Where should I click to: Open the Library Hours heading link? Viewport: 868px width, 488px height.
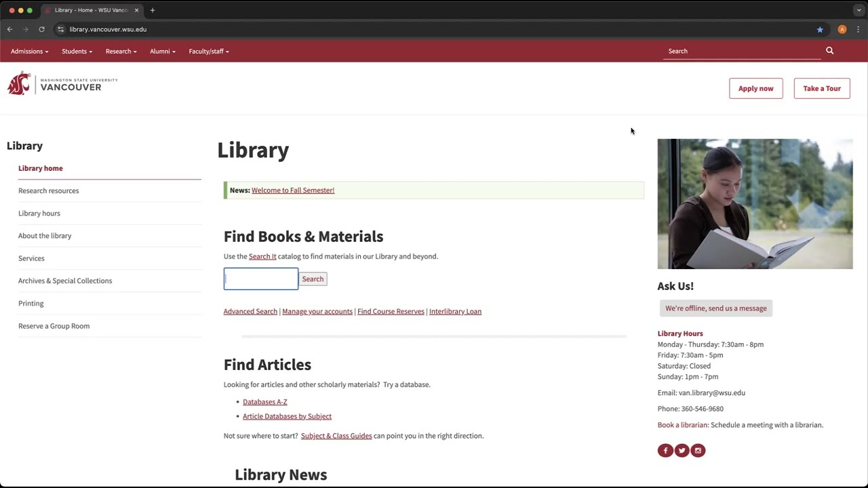pos(680,333)
